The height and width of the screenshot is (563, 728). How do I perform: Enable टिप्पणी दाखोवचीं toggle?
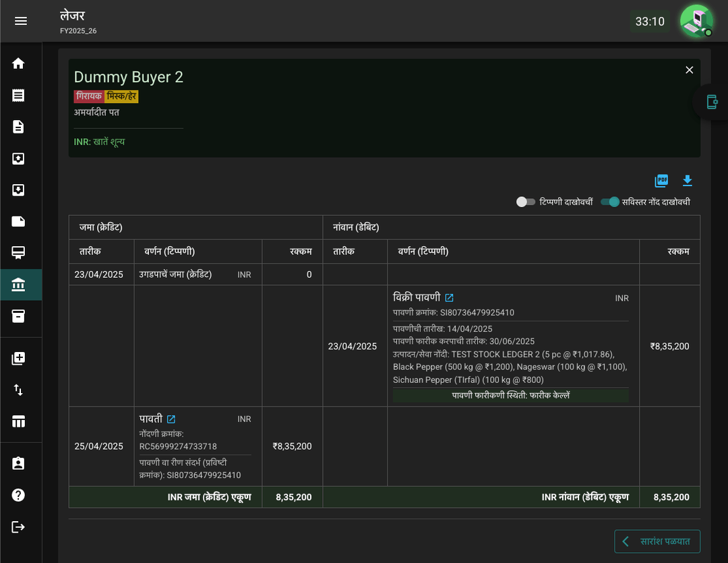(x=526, y=202)
